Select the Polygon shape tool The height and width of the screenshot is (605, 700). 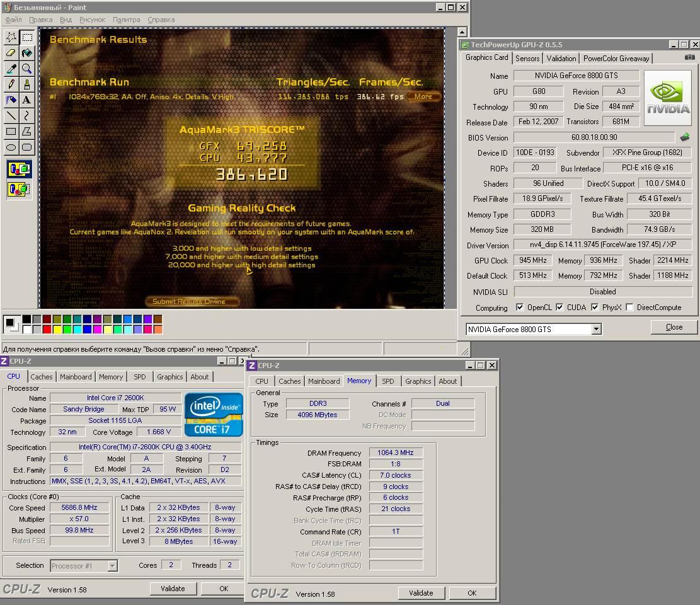[x=27, y=131]
